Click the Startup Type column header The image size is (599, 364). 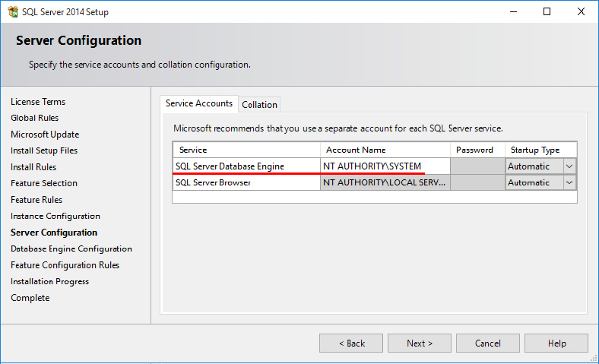coord(541,150)
